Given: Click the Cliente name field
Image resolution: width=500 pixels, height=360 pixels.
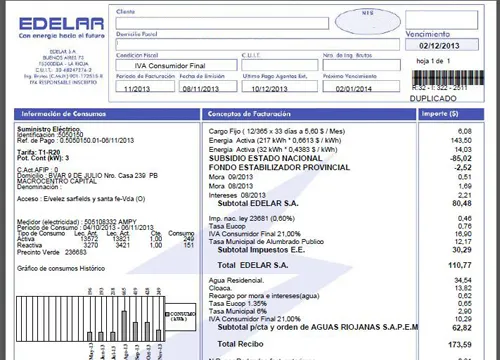Looking at the screenshot, I should click(x=222, y=23).
